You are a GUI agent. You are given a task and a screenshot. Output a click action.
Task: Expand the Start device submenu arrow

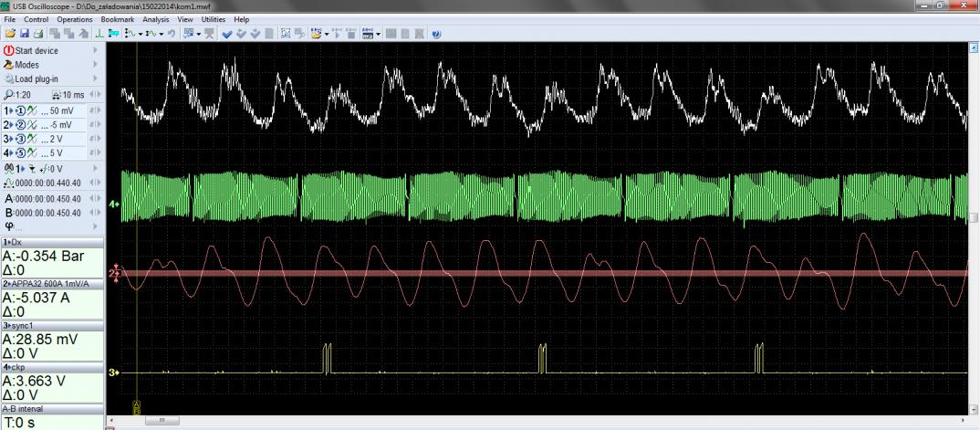click(96, 51)
